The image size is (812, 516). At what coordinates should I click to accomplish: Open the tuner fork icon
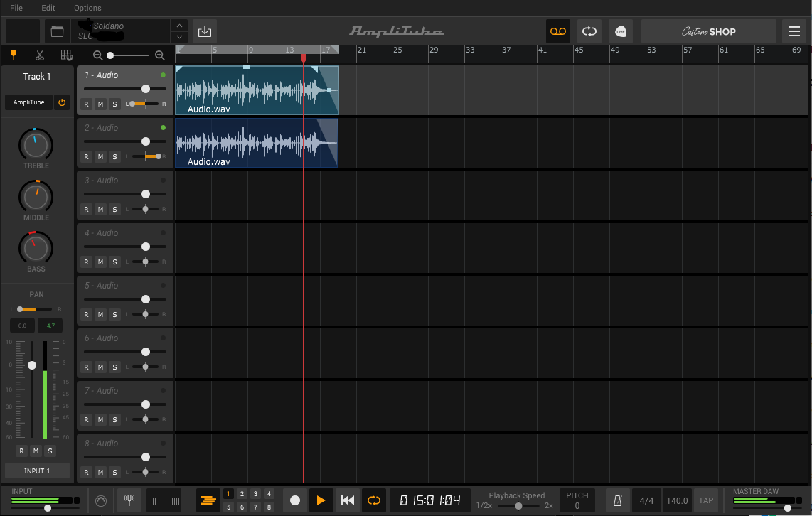129,500
